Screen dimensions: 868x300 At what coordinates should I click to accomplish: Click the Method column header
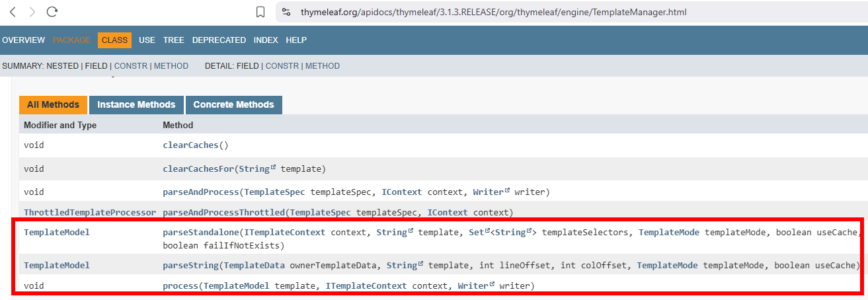coord(178,125)
